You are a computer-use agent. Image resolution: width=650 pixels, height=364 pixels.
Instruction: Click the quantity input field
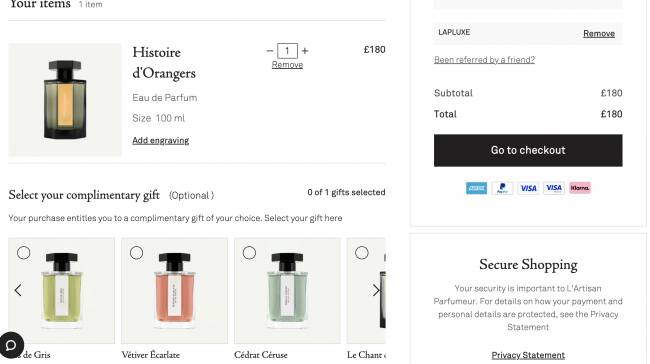point(287,51)
